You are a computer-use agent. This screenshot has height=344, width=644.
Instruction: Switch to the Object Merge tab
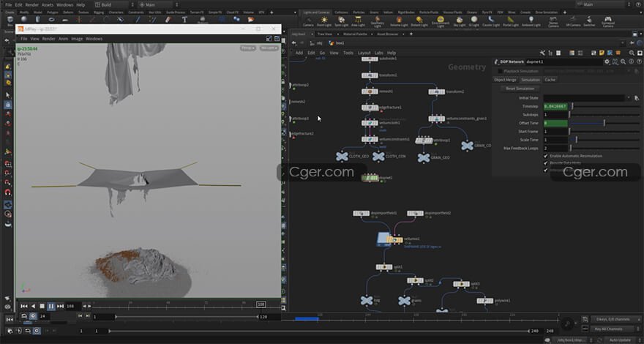click(505, 80)
